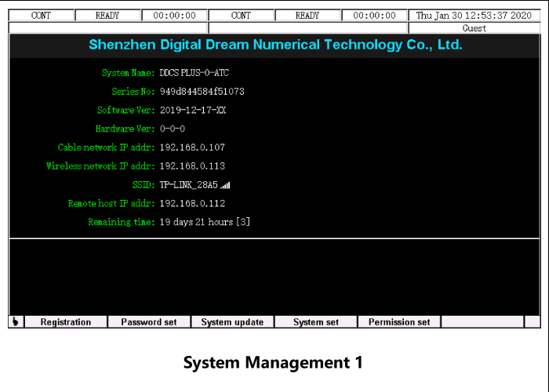Select the SSID value TP-LINK_28A5

pyautogui.click(x=189, y=185)
